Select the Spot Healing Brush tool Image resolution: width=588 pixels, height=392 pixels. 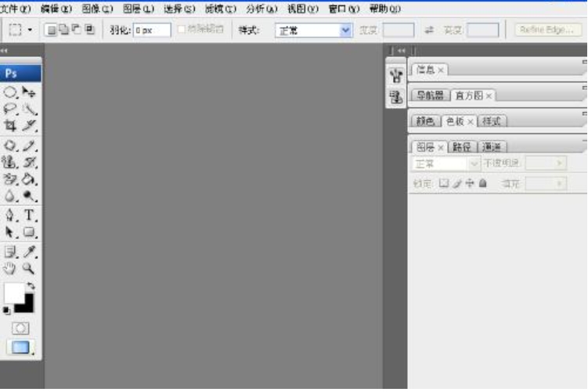10,146
